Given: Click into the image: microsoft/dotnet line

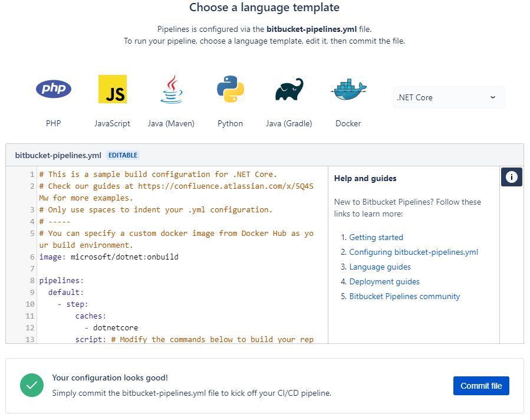Looking at the screenshot, I should [109, 257].
